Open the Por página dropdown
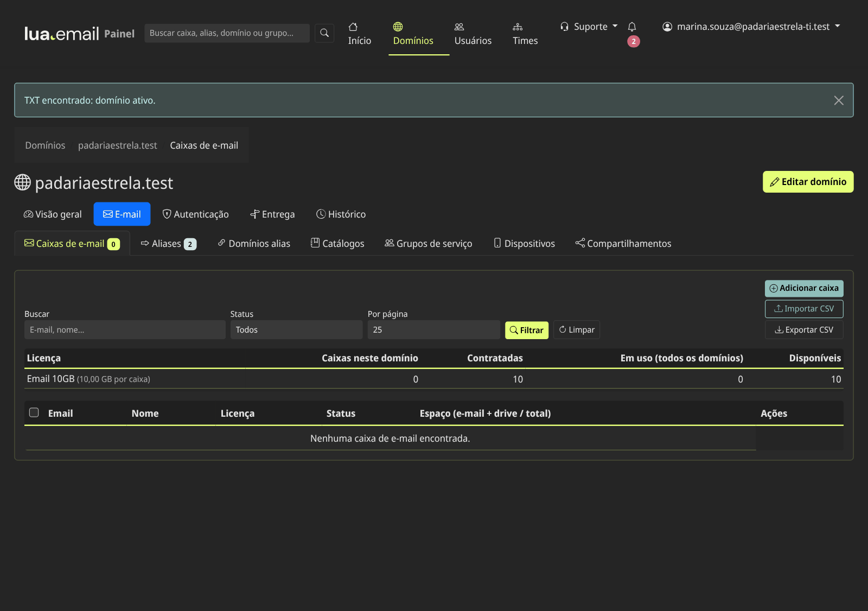868x611 pixels. tap(434, 330)
